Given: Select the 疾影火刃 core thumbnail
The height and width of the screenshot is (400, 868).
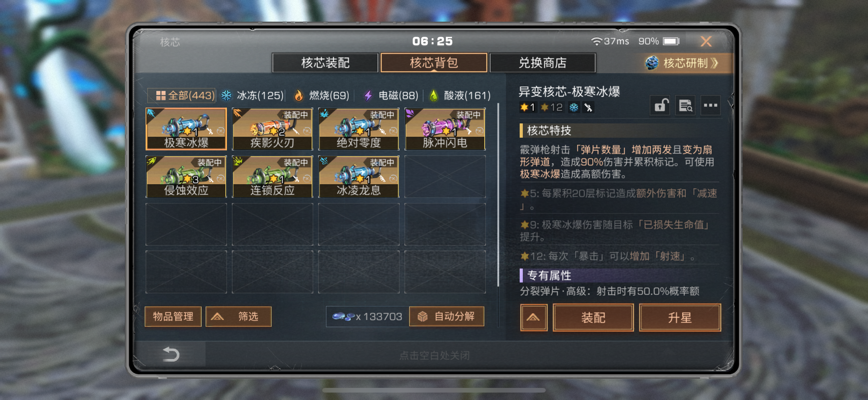Looking at the screenshot, I should click(272, 129).
